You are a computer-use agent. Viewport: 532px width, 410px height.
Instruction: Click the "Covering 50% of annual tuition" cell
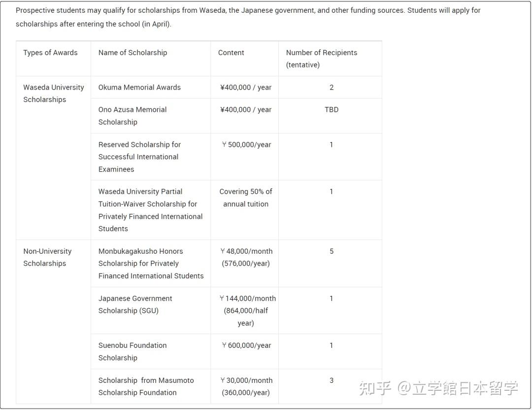click(x=246, y=198)
